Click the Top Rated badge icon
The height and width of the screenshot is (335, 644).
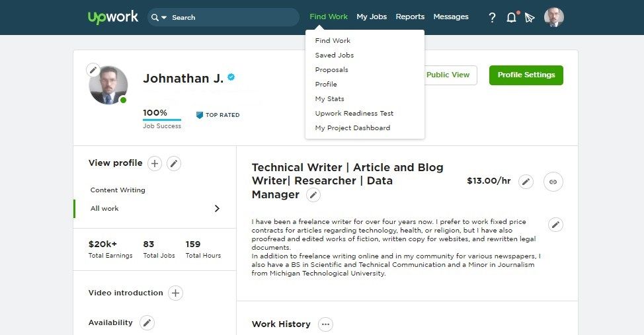click(200, 115)
